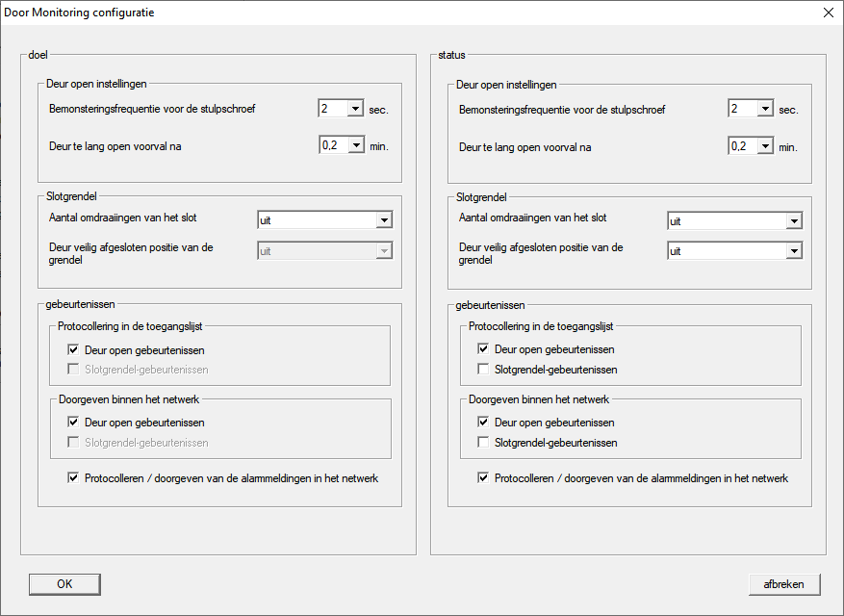844x616 pixels.
Task: Click the 0,2 value field in the status panel
Action: 741,145
